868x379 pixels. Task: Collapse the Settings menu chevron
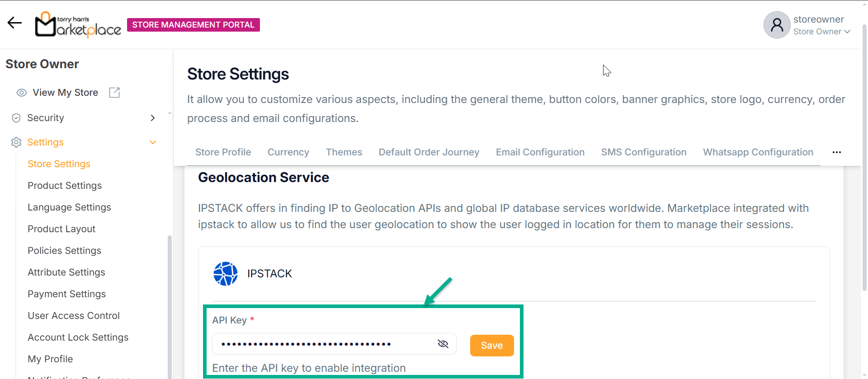pyautogui.click(x=153, y=142)
